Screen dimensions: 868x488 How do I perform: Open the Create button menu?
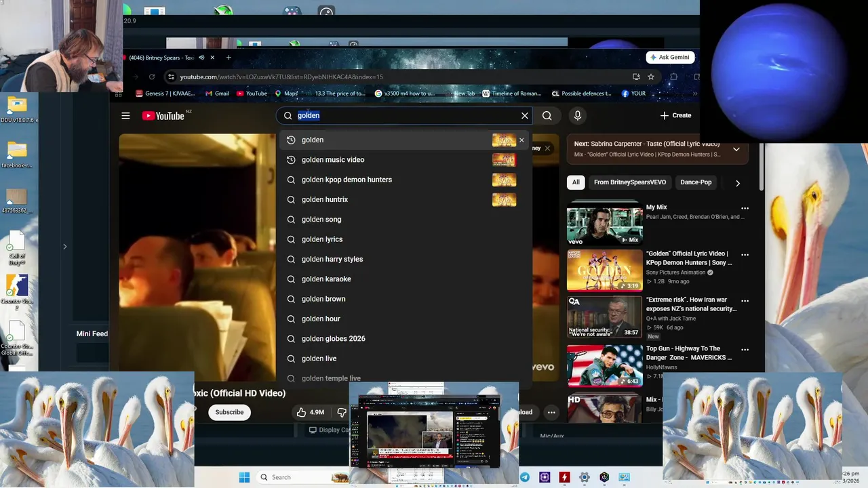(x=675, y=116)
